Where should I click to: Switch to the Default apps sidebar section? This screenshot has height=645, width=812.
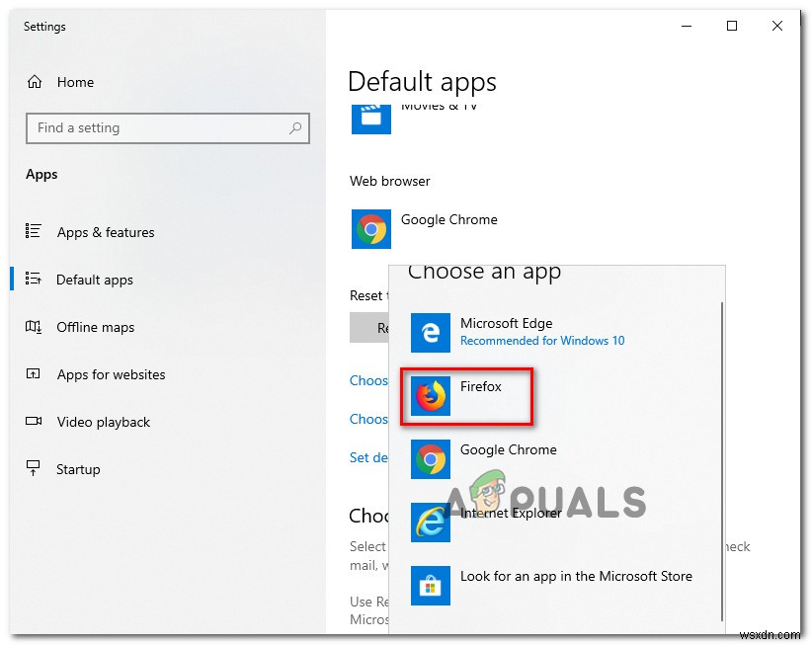(x=94, y=280)
